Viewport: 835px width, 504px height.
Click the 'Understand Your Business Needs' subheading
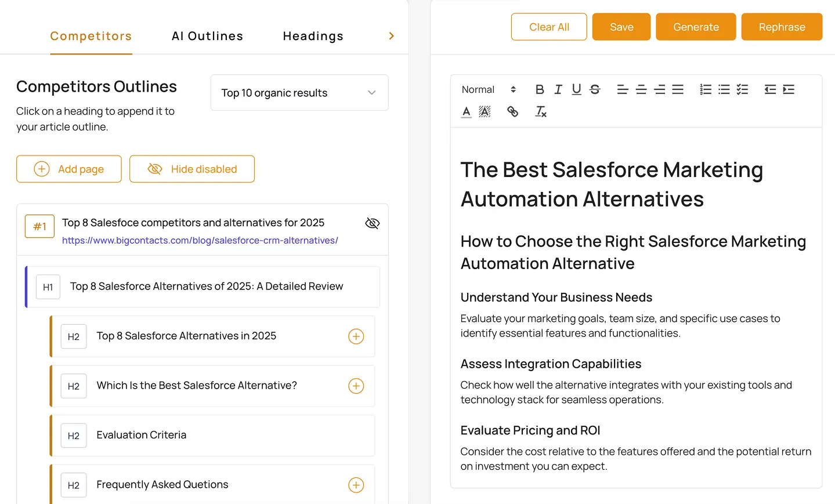[x=556, y=298]
